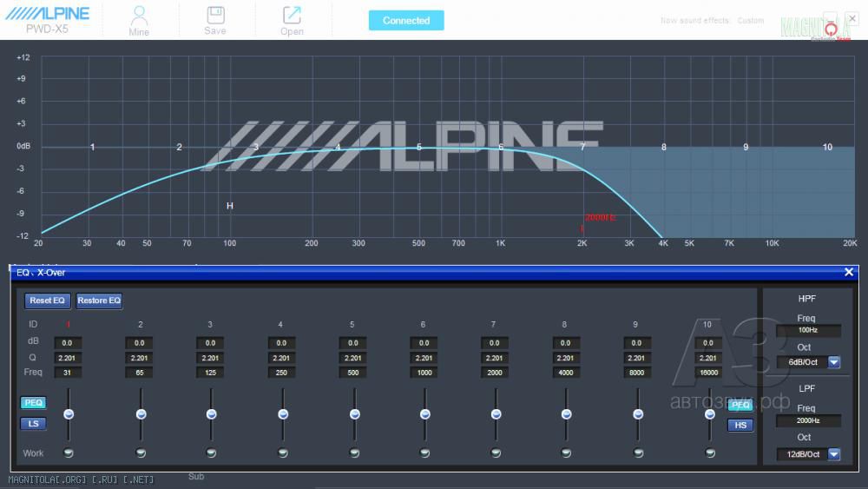Select HS high shelf mode
The width and height of the screenshot is (868, 489).
point(740,426)
